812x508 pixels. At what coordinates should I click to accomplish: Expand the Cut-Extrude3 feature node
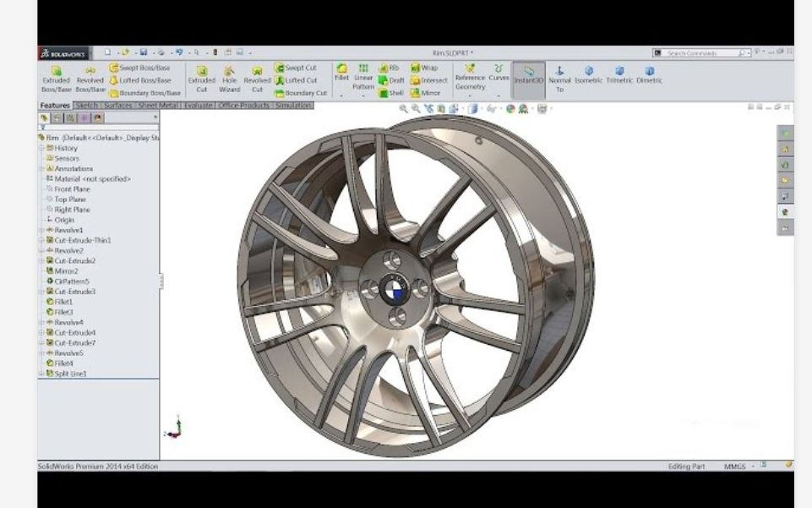click(41, 291)
